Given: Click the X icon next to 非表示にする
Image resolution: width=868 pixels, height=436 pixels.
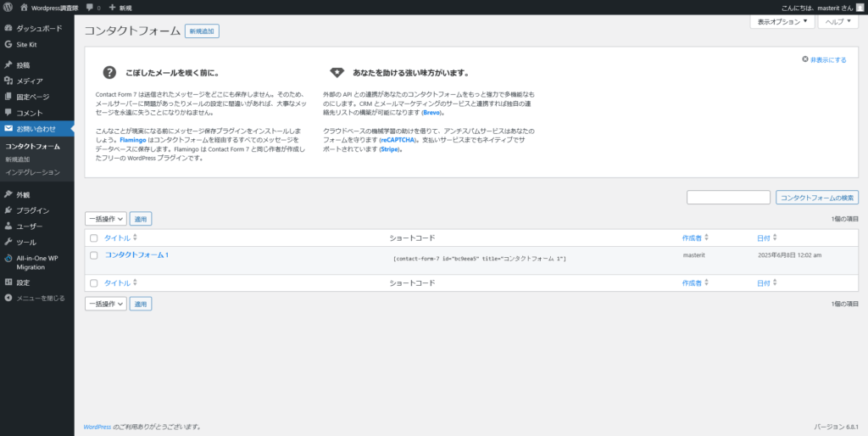Looking at the screenshot, I should tap(805, 60).
